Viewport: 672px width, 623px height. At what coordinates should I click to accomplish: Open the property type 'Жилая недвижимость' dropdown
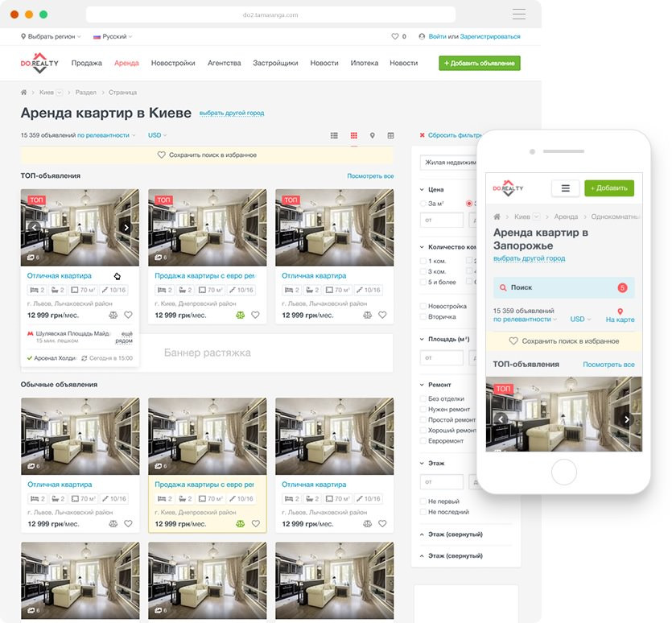point(449,163)
